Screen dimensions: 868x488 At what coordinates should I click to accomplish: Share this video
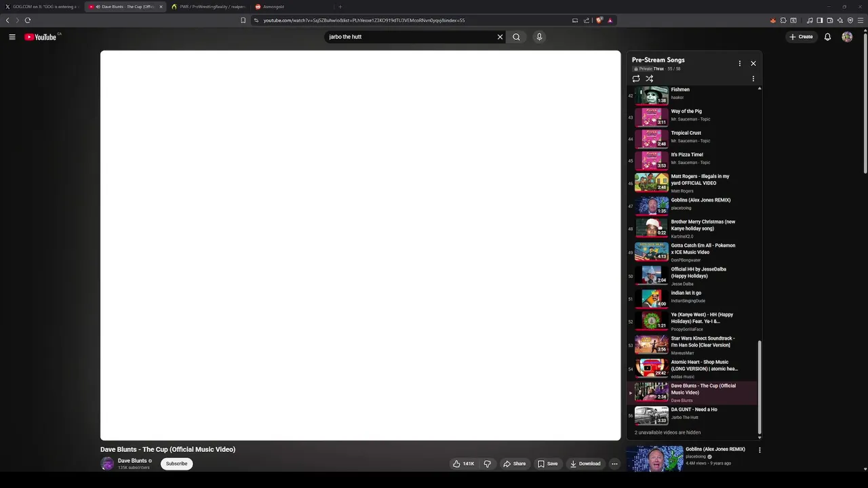tap(515, 464)
